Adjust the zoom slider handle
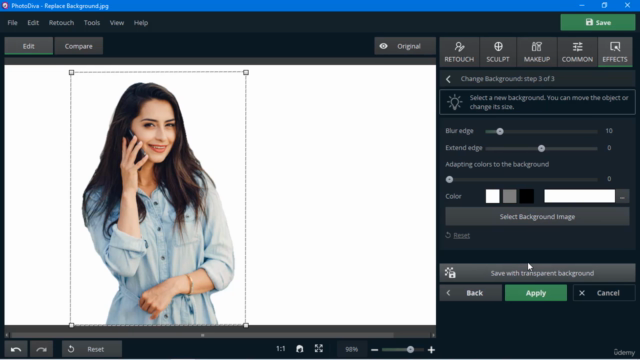640x360 pixels. [410, 349]
